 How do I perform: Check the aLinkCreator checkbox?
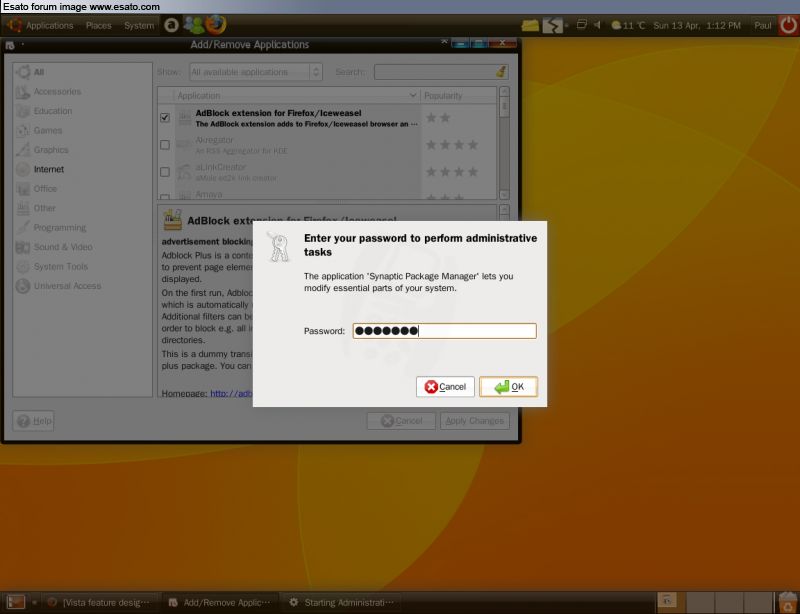[x=165, y=172]
